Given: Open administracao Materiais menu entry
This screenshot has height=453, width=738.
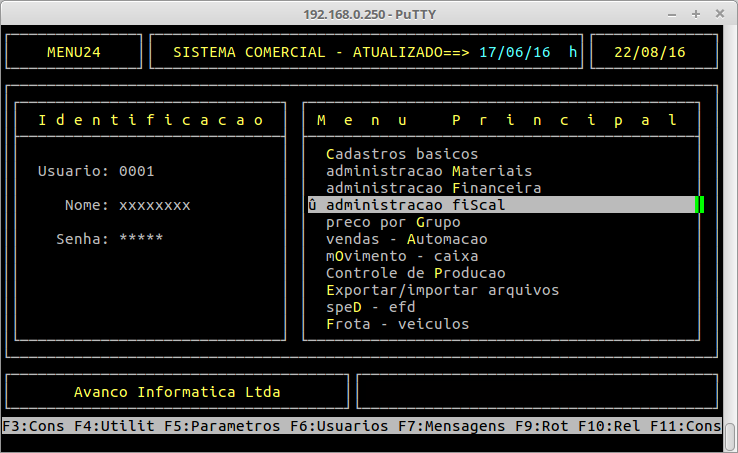Looking at the screenshot, I should (429, 171).
